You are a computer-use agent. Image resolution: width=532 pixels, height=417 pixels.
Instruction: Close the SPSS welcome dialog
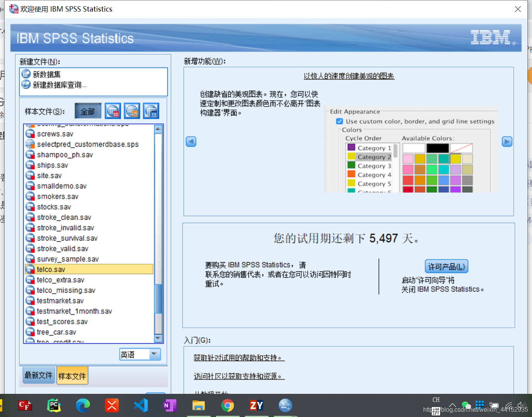click(518, 9)
